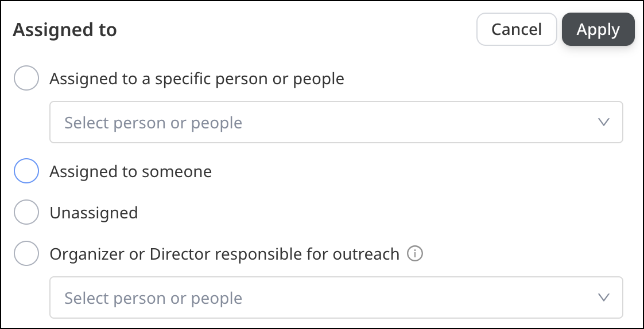Click the 'Unassigned' label text
This screenshot has width=644, height=329.
(x=94, y=213)
